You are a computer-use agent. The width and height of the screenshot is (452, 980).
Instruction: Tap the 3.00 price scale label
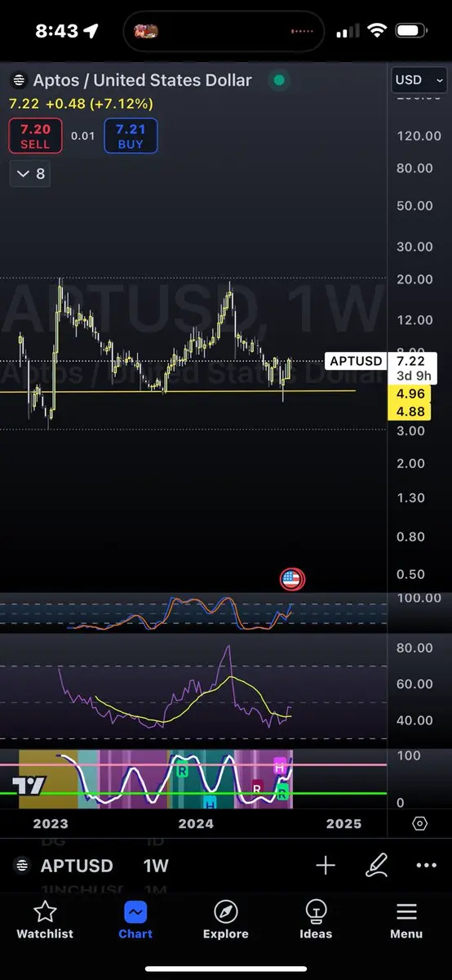[x=410, y=430]
